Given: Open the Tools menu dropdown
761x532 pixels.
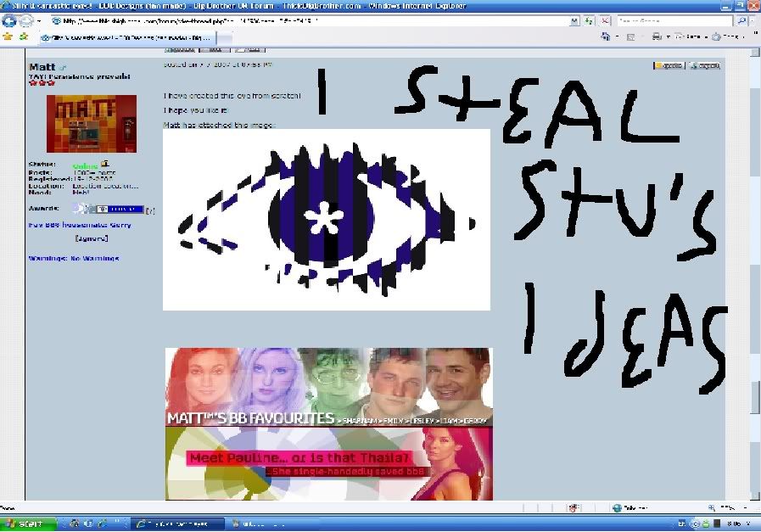Looking at the screenshot, I should coord(729,36).
